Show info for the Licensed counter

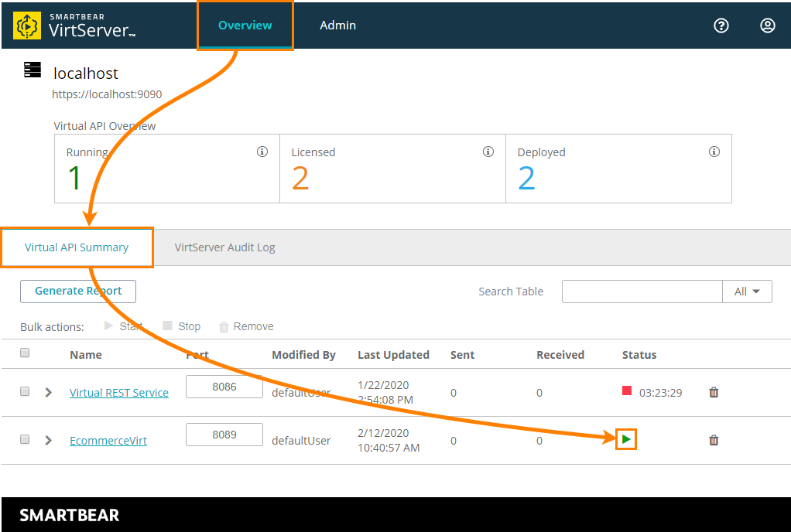[488, 152]
